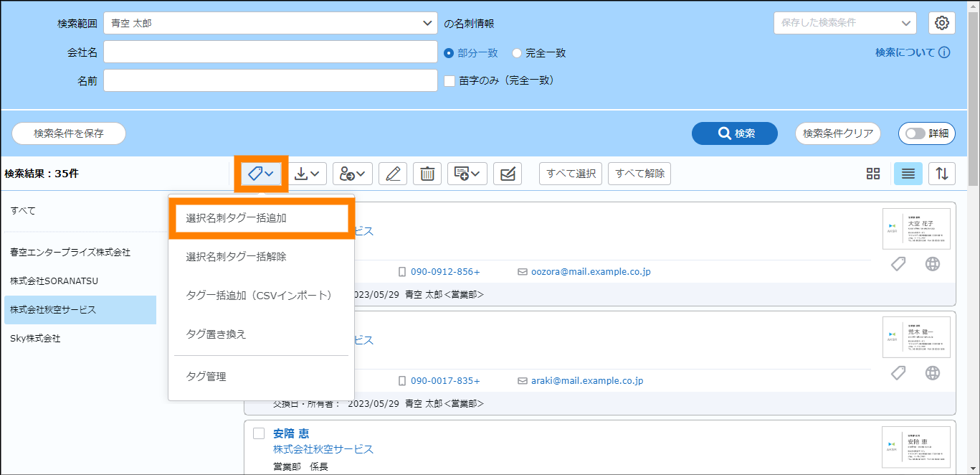Screen dimensions: 980x475
Task: Click the tag icon on 大空 花子's card
Action: point(898,264)
